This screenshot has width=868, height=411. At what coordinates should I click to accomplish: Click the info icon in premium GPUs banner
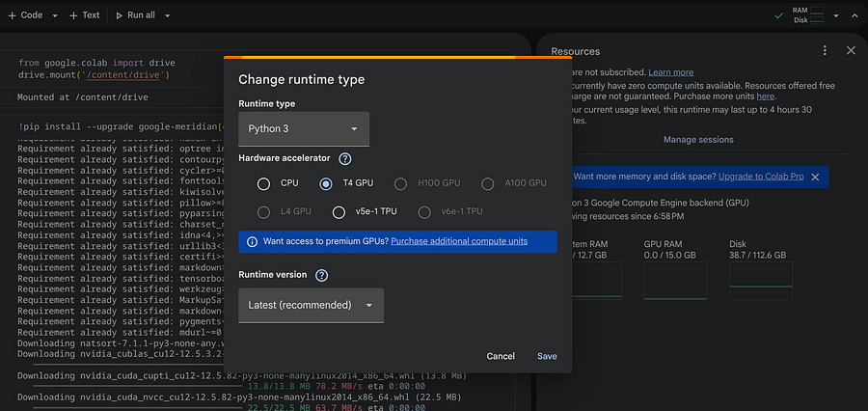click(x=252, y=242)
